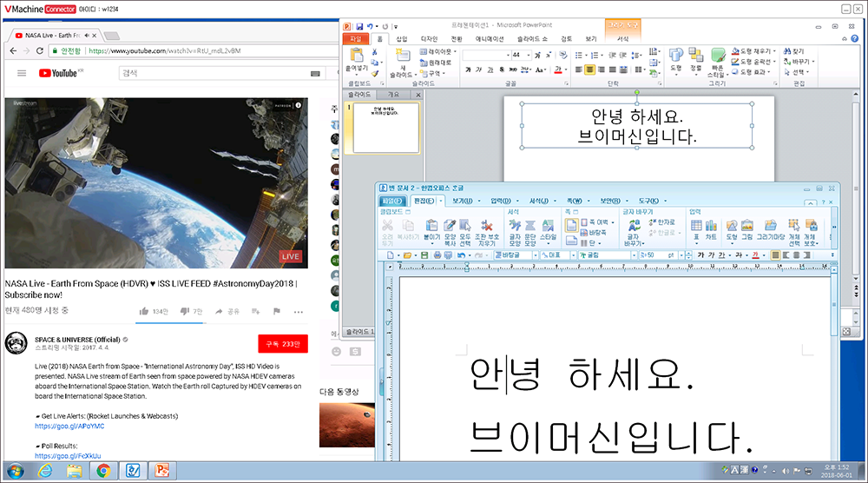Image resolution: width=868 pixels, height=483 pixels.
Task: Like the NASA Live video (thumbs up)
Action: click(144, 311)
